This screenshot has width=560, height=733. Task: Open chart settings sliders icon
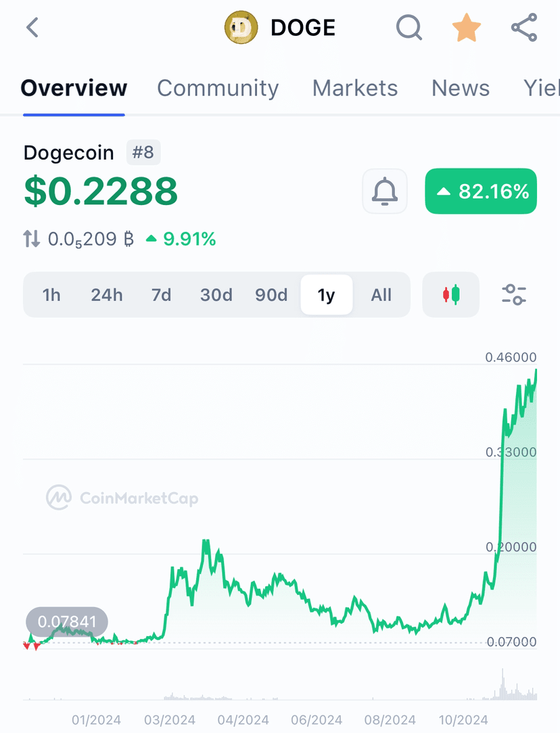tap(514, 294)
